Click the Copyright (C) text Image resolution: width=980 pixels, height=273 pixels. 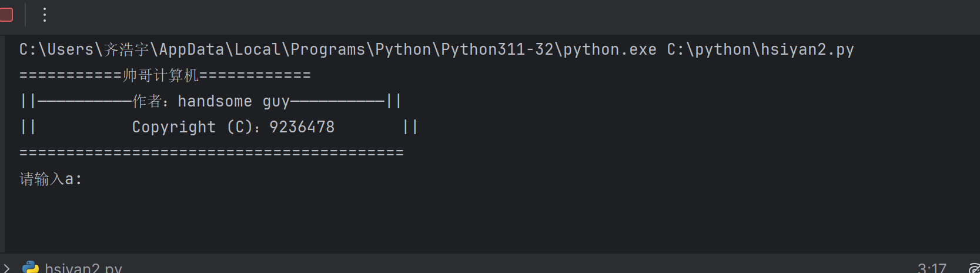pos(192,127)
